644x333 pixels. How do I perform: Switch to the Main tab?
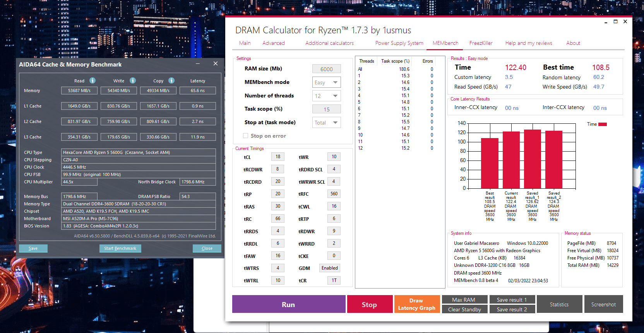coord(245,43)
